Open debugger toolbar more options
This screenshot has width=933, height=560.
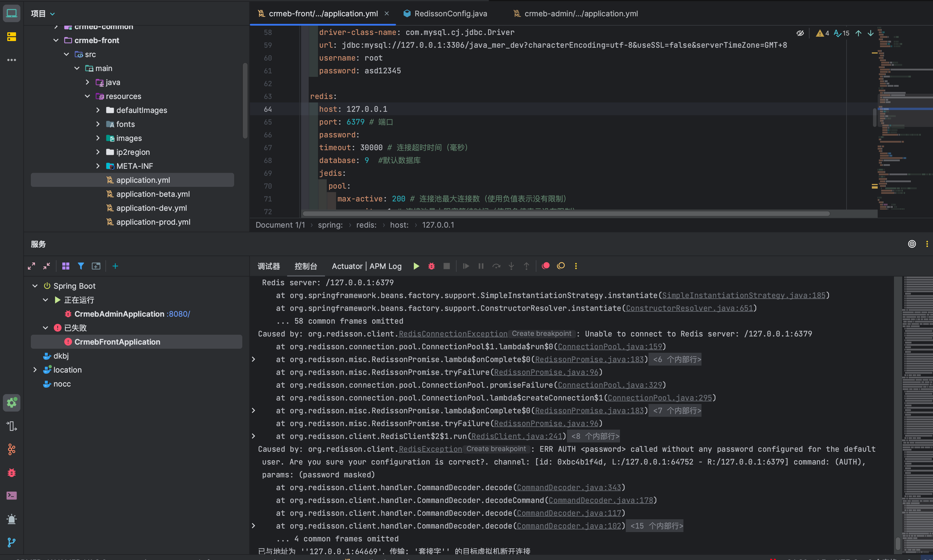coord(576,266)
